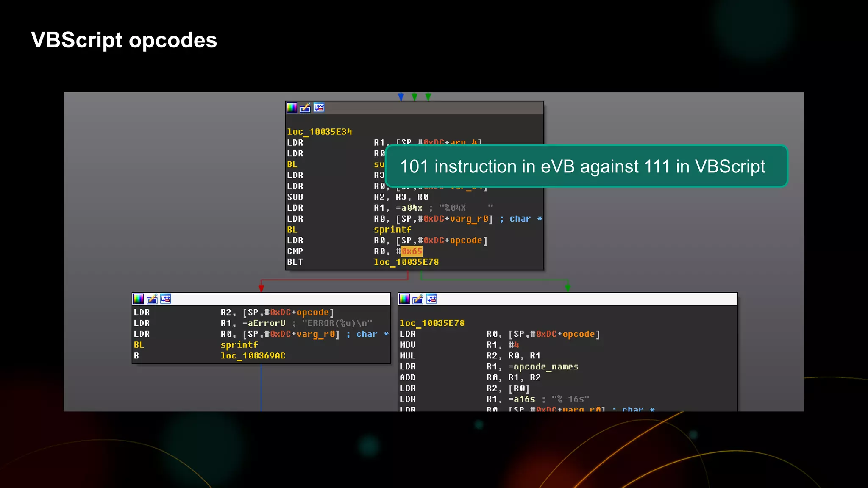The width and height of the screenshot is (868, 488).
Task: Select the highlighted 0x65 operand
Action: click(412, 251)
